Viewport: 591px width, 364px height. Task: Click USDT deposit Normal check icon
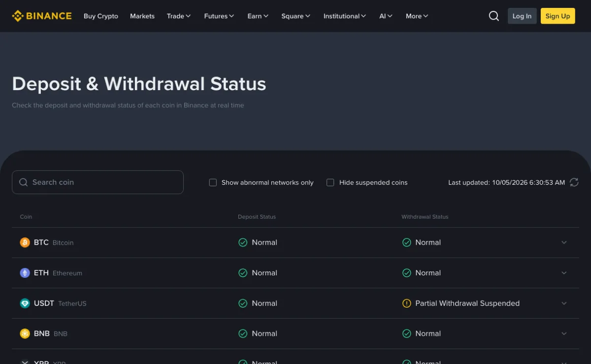[x=243, y=303]
